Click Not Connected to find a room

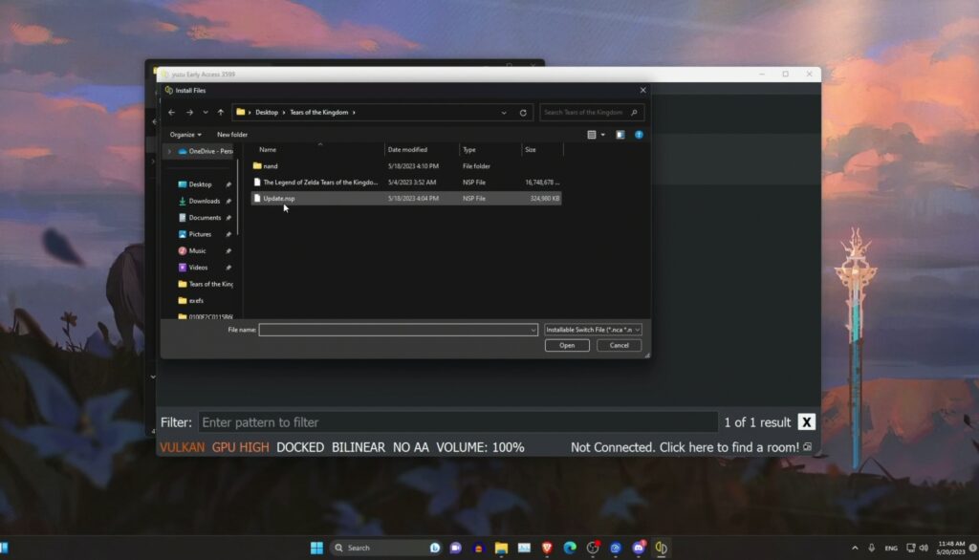click(x=685, y=447)
